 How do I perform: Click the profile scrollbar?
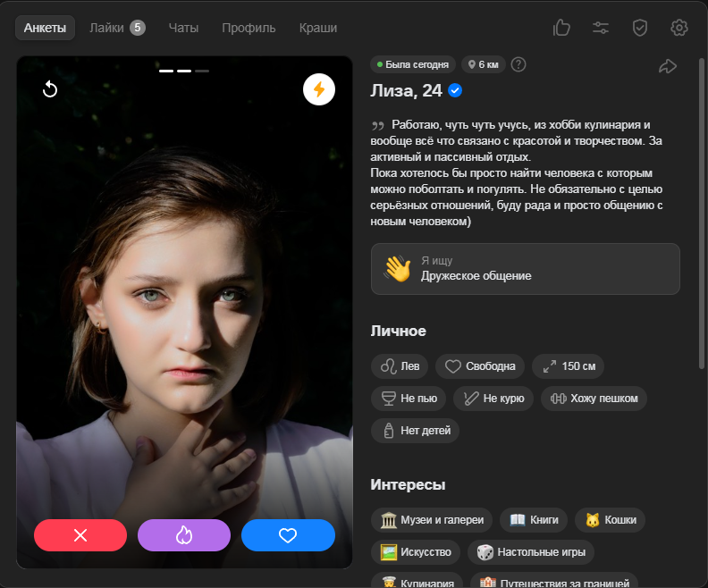[701, 212]
